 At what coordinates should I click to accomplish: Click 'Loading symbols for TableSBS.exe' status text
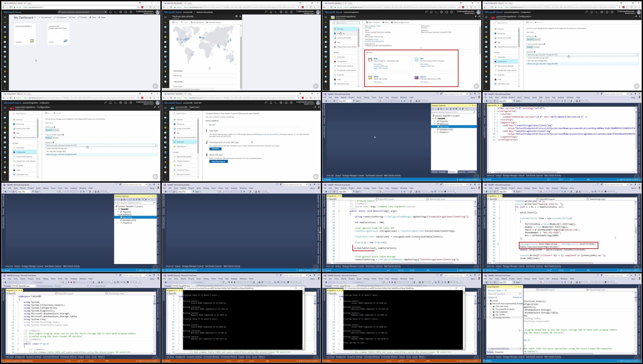pyautogui.click(x=19, y=361)
